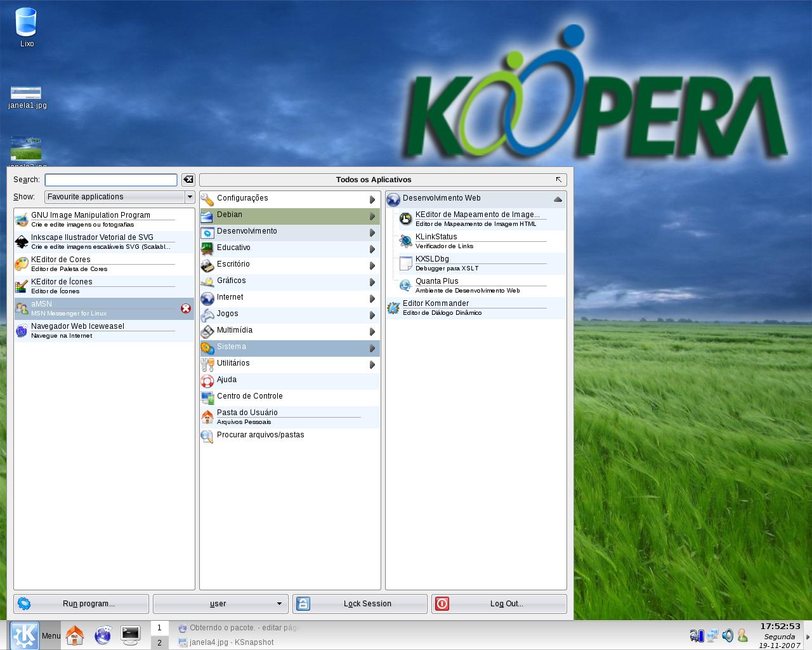
Task: Focus the Search input field
Action: pyautogui.click(x=111, y=180)
